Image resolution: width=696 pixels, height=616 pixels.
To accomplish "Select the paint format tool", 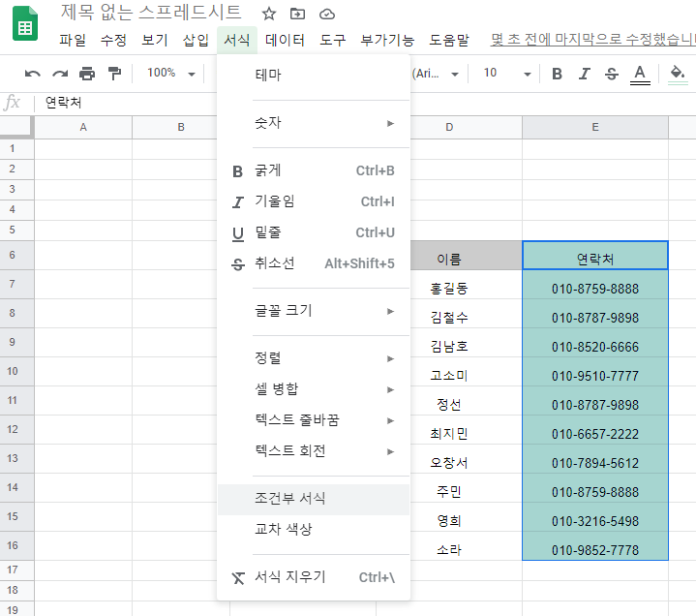I will coord(114,74).
